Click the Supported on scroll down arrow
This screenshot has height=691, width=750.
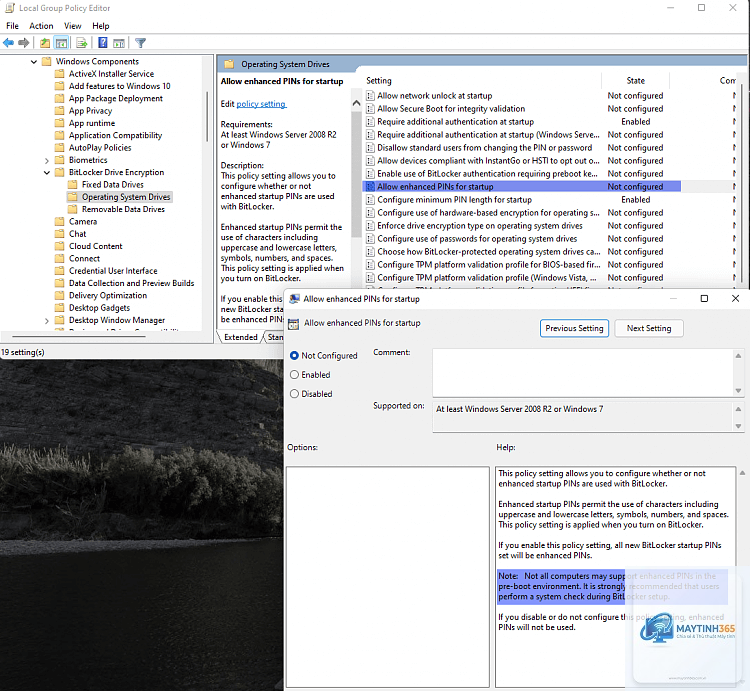tap(739, 426)
